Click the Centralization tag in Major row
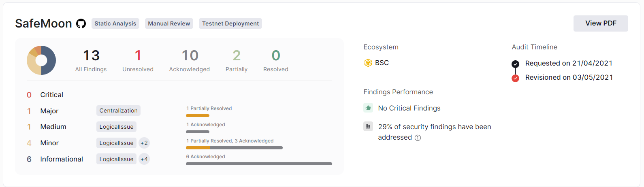Image resolution: width=644 pixels, height=187 pixels. [x=119, y=110]
